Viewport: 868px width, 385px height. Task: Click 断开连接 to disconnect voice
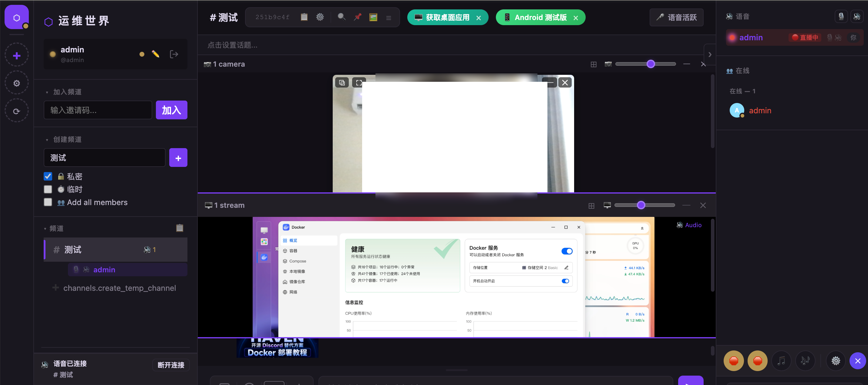click(x=171, y=365)
